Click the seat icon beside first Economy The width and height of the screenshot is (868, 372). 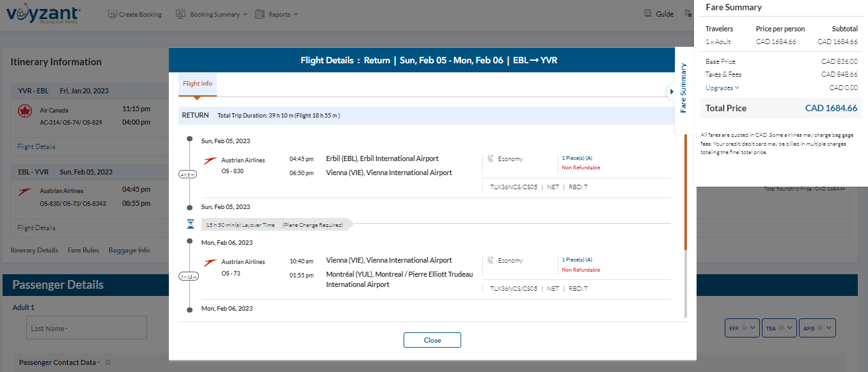(490, 159)
